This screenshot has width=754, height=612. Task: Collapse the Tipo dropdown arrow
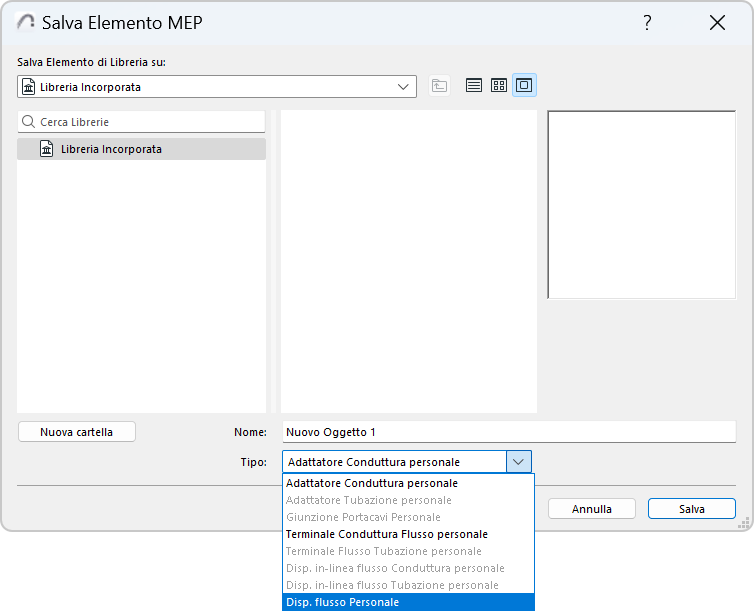coord(518,462)
